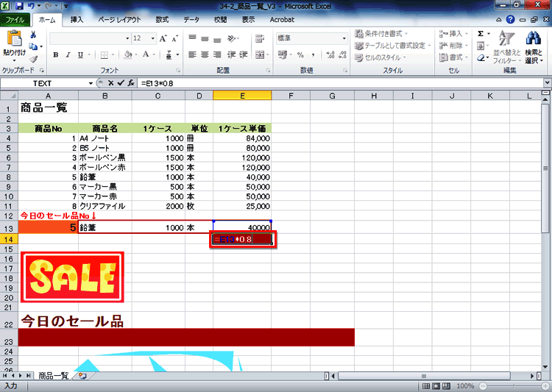The image size is (552, 392).
Task: Click the Cut scissors icon
Action: pos(33,35)
